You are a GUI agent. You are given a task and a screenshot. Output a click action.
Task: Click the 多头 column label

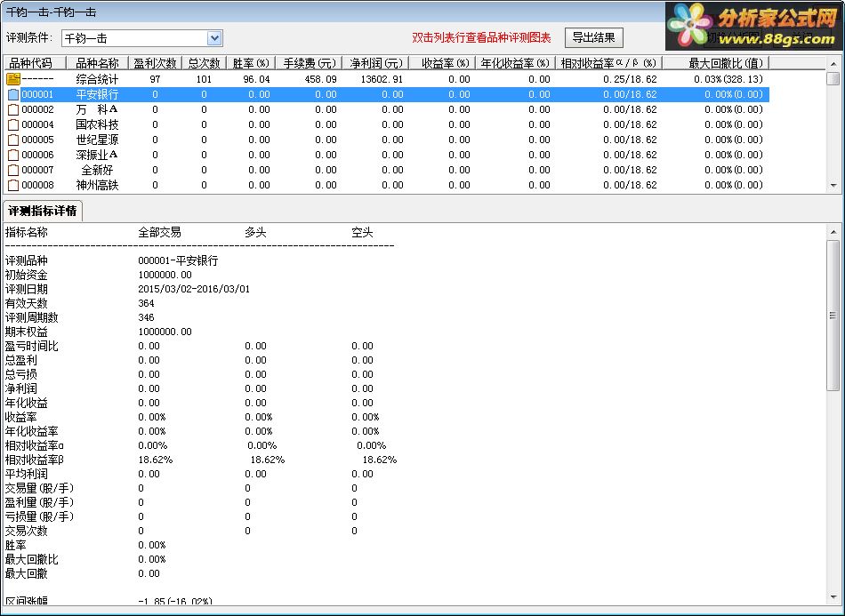pyautogui.click(x=255, y=233)
